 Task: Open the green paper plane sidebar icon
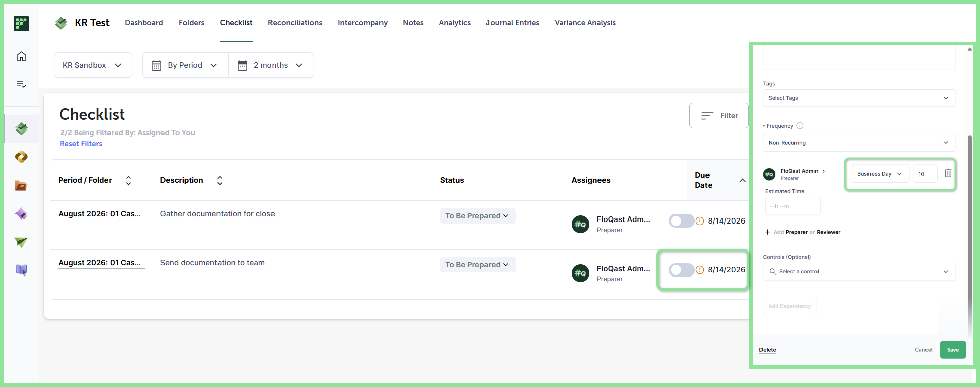(x=21, y=242)
